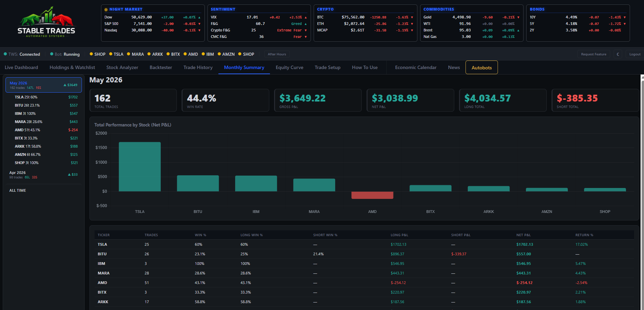644x310 pixels.
Task: Click the After Hours badge
Action: [277, 54]
